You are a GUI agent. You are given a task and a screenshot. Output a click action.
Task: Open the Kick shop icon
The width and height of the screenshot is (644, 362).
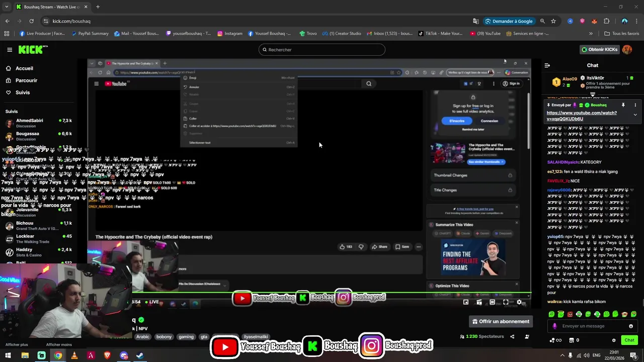point(572,340)
